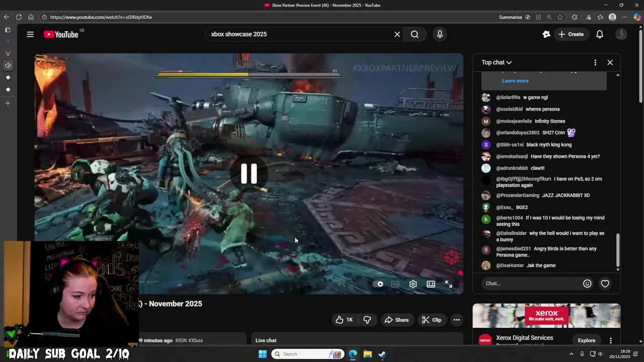The image size is (644, 362).
Task: Toggle autoplay switch on the player
Action: [378, 284]
